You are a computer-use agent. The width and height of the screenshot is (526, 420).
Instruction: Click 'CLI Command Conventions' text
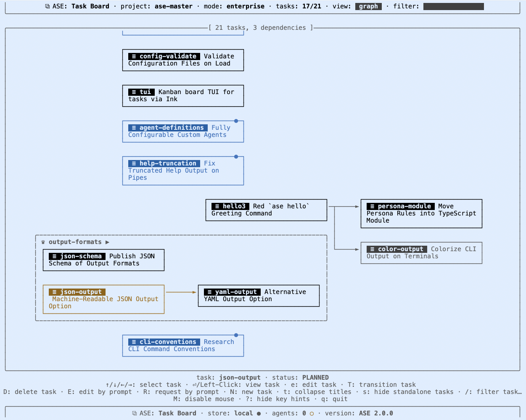(172, 349)
